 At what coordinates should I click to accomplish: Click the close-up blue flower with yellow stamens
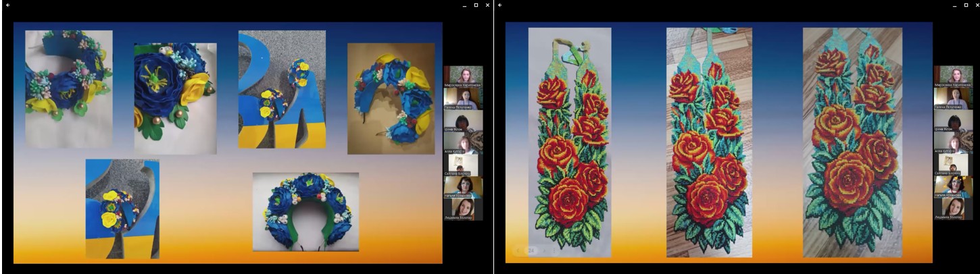pyautogui.click(x=175, y=99)
